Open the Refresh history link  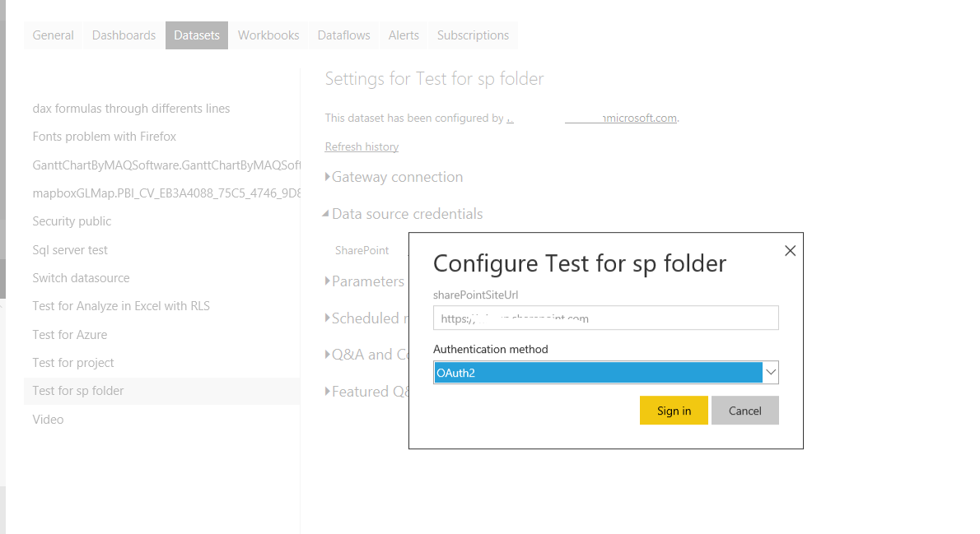362,146
